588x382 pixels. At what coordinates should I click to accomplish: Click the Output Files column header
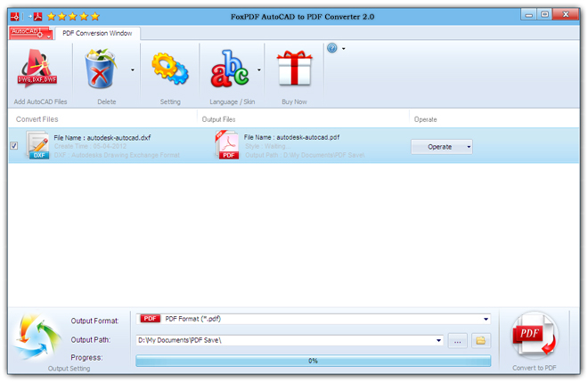click(218, 118)
